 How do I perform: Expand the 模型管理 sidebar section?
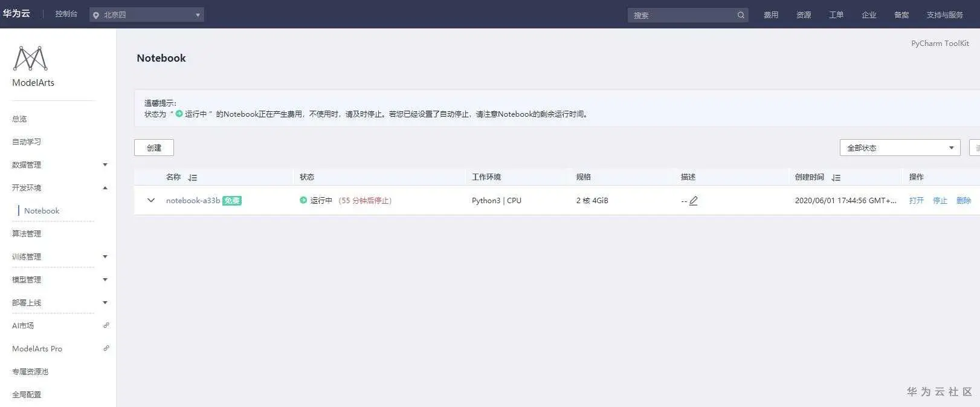[x=105, y=279]
